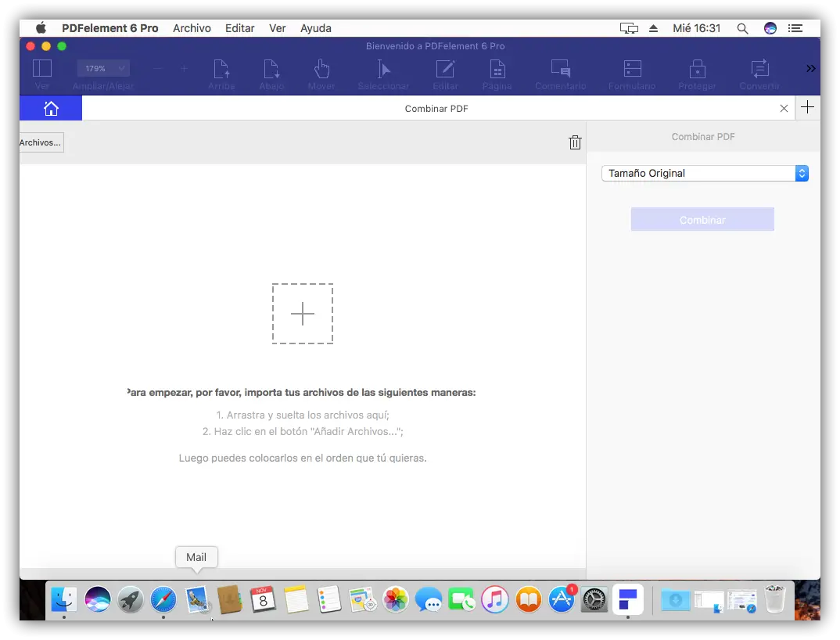Screen dimensions: 840x640
Task: Click the zoom in plus button
Action: (x=184, y=69)
